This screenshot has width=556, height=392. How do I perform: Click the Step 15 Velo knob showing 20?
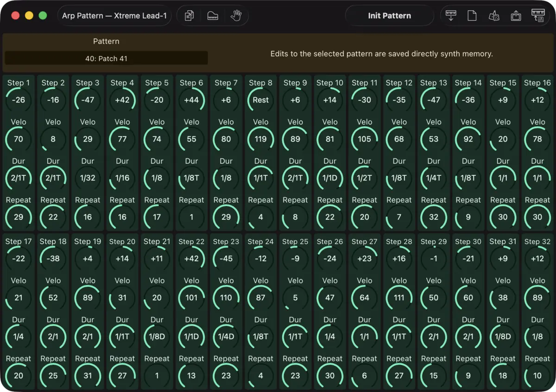tap(503, 139)
